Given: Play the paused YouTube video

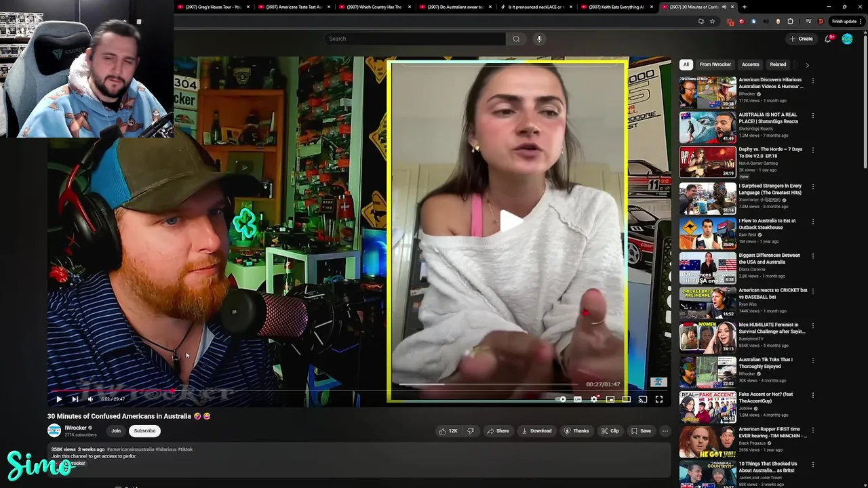Looking at the screenshot, I should [58, 399].
